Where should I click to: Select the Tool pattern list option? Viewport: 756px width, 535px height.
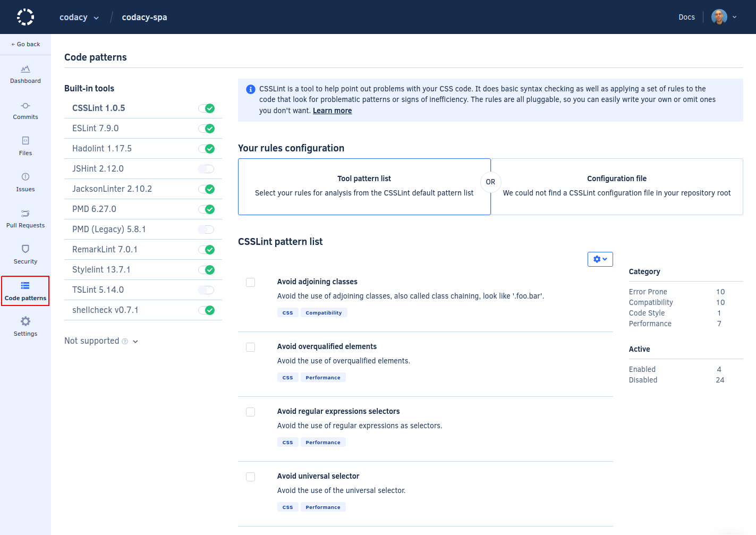(364, 186)
